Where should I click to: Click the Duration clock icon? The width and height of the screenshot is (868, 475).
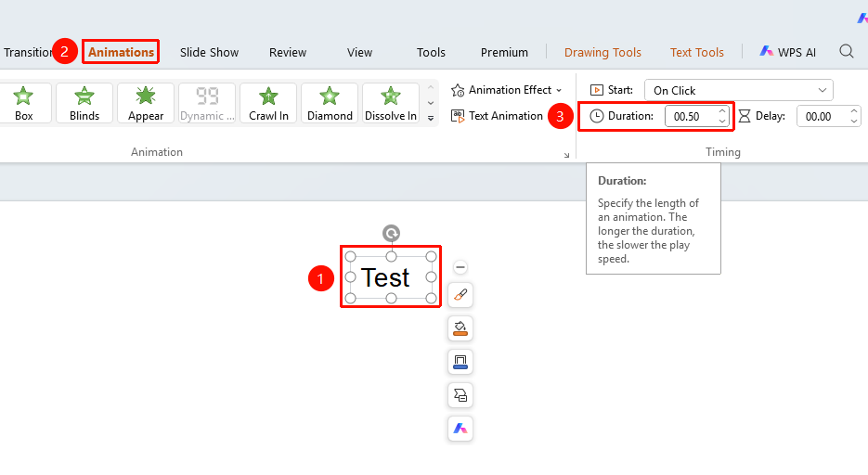pyautogui.click(x=597, y=116)
